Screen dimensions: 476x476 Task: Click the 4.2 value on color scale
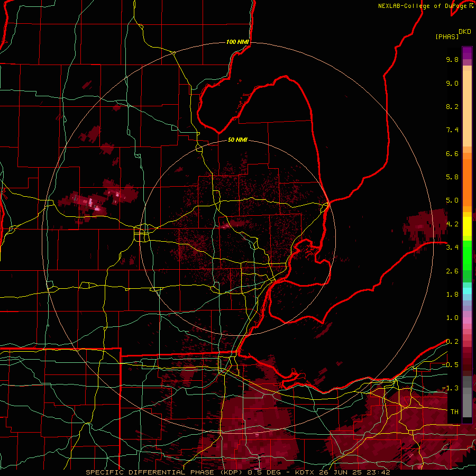452,224
